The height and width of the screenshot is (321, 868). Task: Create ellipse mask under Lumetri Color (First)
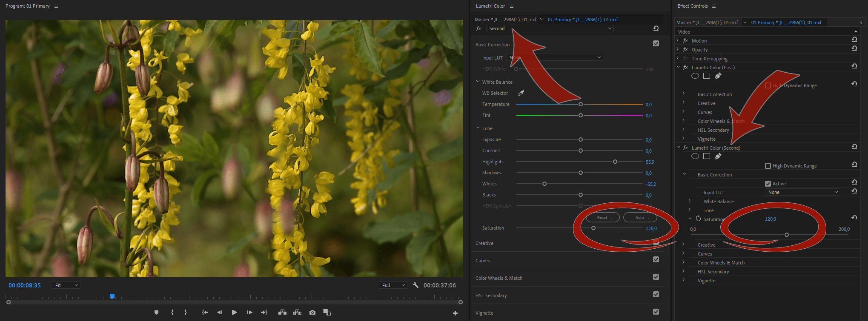tap(695, 76)
